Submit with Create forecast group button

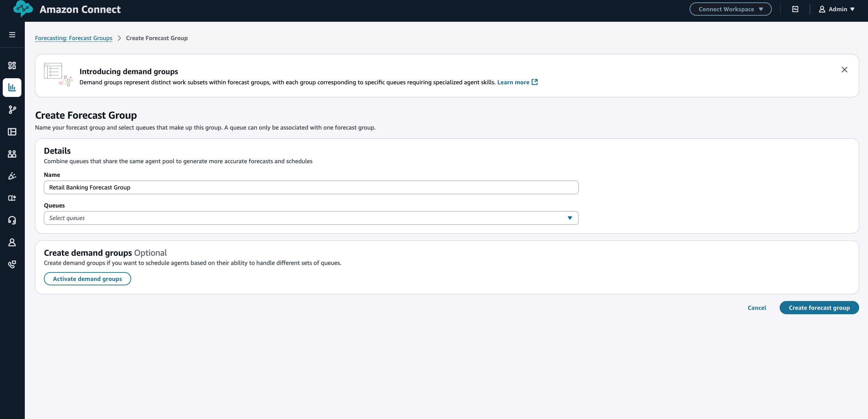click(819, 308)
